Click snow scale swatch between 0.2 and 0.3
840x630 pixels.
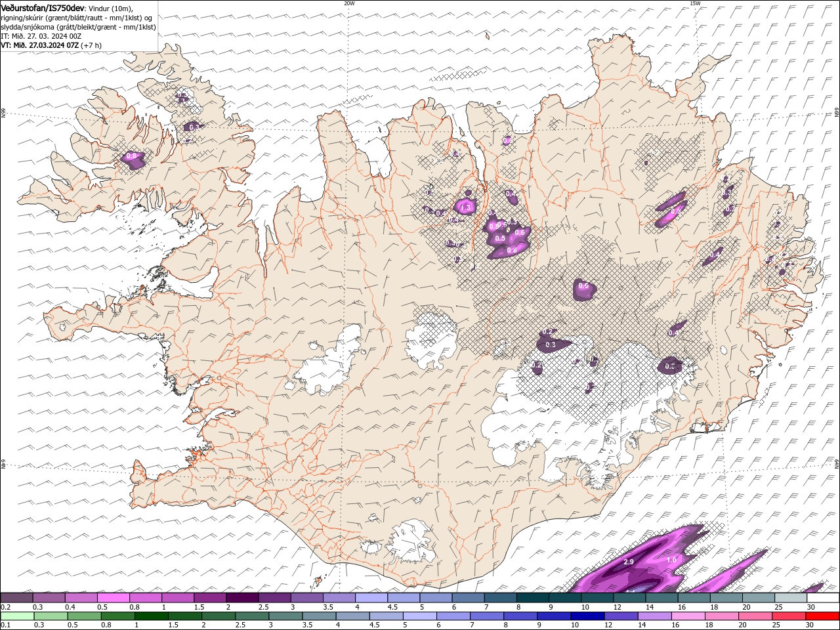(16, 598)
